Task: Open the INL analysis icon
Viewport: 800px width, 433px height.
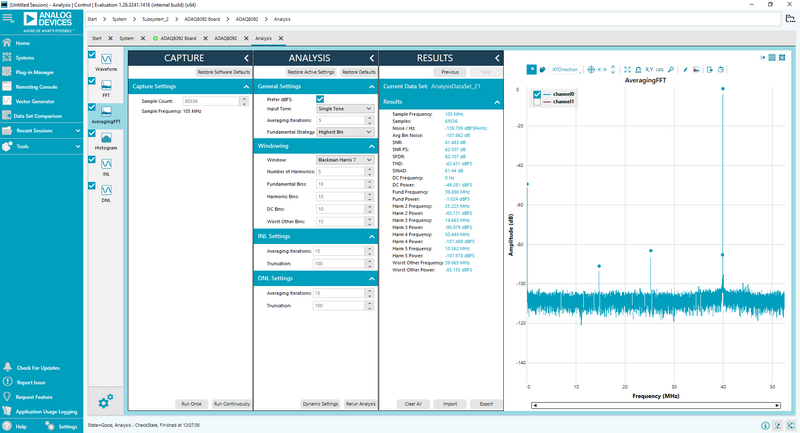Action: (107, 163)
